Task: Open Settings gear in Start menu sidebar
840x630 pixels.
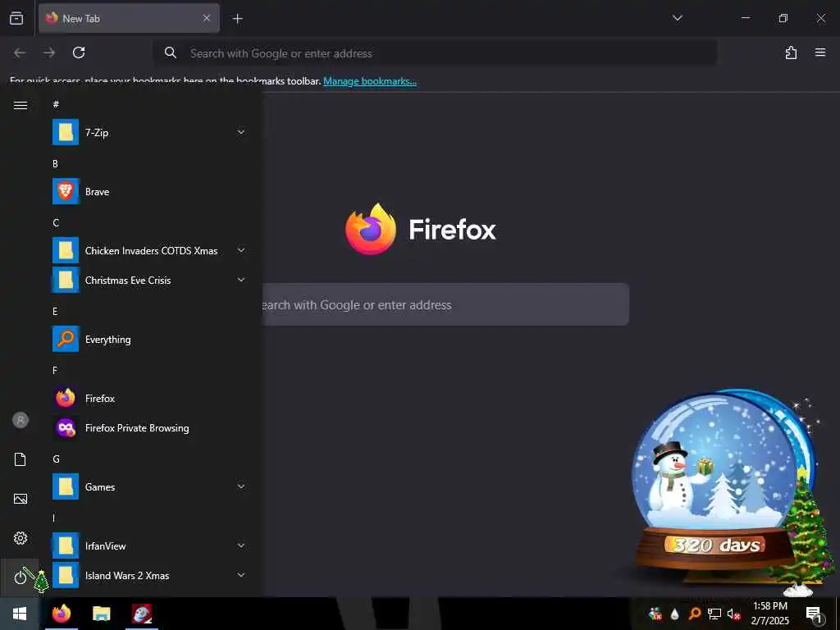Action: (x=21, y=538)
